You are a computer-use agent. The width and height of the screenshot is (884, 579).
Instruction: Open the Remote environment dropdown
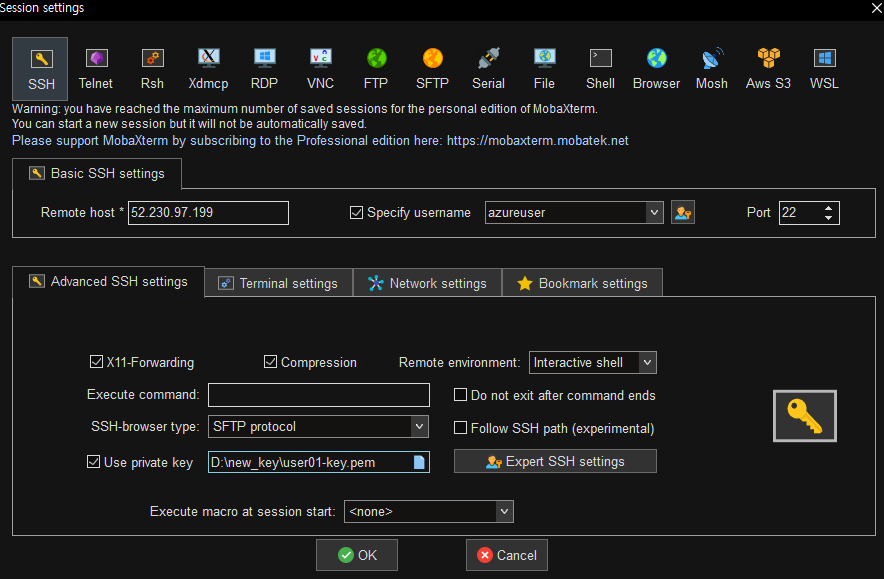tap(647, 363)
